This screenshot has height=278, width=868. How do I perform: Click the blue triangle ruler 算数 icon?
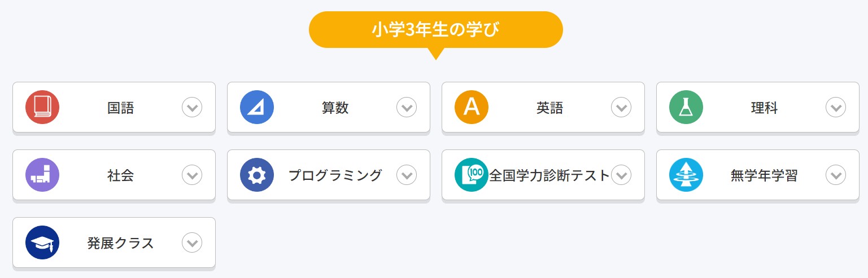[x=257, y=107]
